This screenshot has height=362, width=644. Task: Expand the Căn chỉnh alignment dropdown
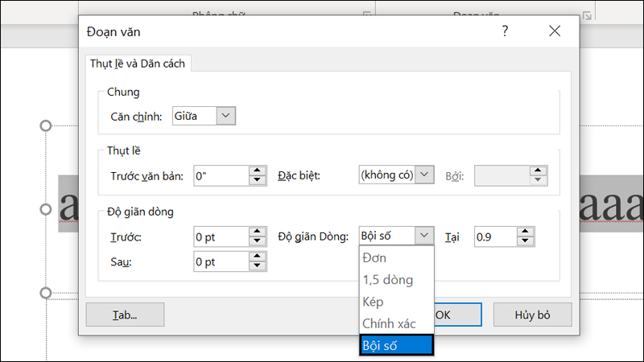226,117
